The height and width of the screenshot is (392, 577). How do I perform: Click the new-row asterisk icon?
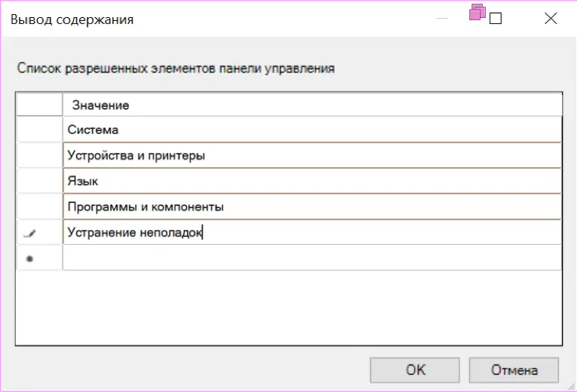pos(31,259)
